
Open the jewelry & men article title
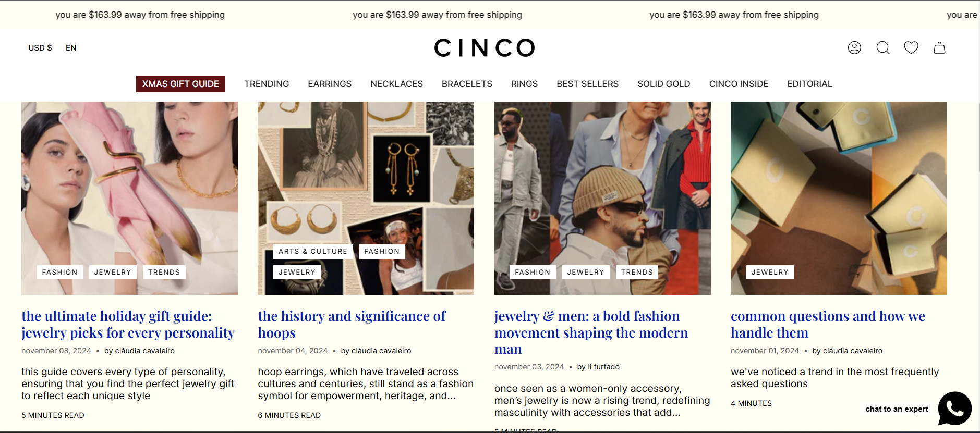[x=591, y=332]
